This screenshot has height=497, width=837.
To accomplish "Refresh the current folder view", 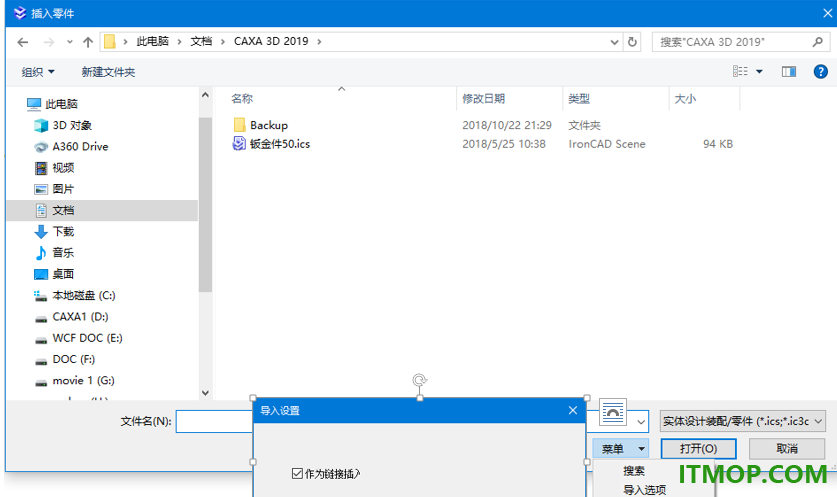I will [x=633, y=42].
